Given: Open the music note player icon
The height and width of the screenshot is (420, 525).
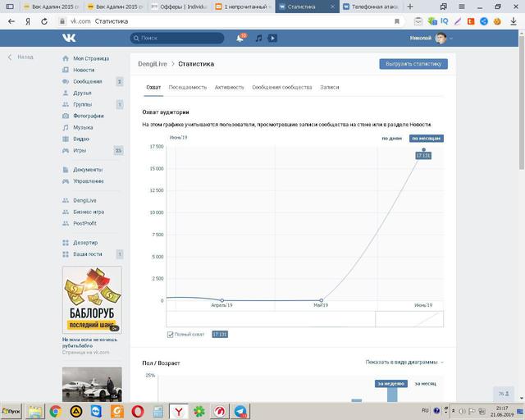Looking at the screenshot, I should click(x=258, y=39).
